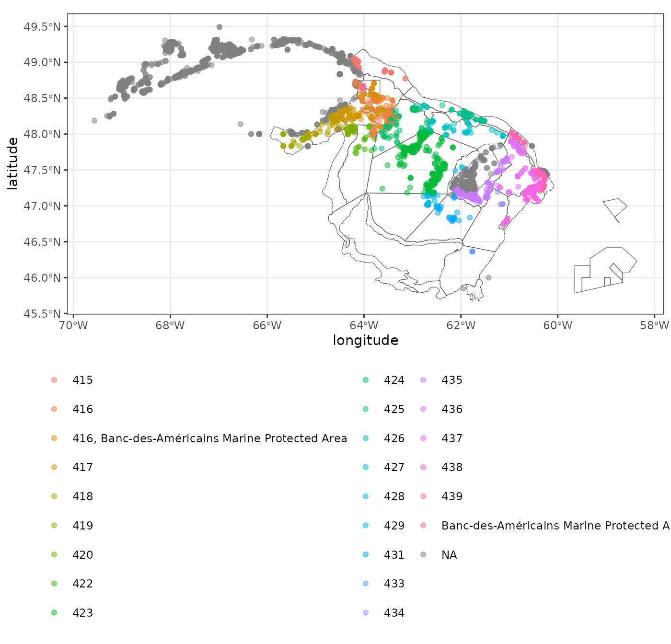Click the 436 legend color dot
The width and height of the screenshot is (671, 644).
(x=423, y=409)
